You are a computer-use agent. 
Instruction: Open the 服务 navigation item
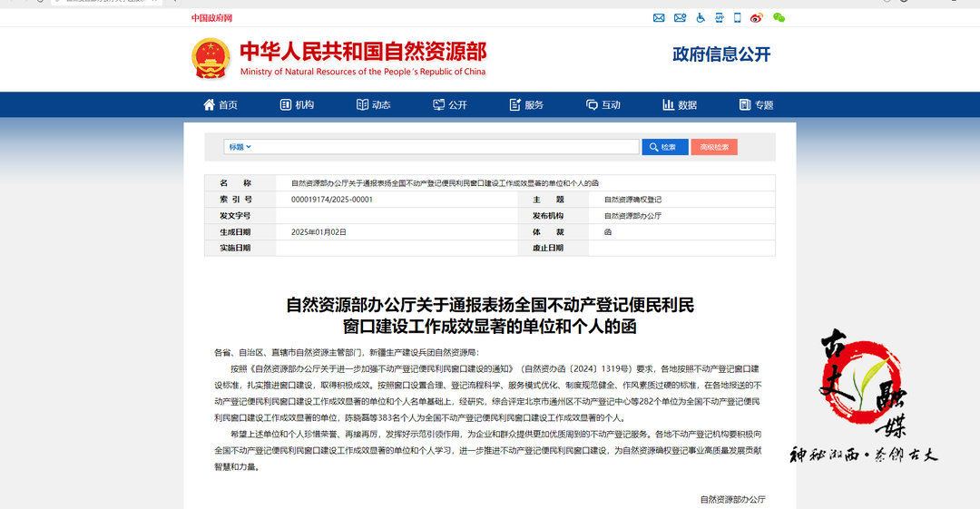[526, 104]
